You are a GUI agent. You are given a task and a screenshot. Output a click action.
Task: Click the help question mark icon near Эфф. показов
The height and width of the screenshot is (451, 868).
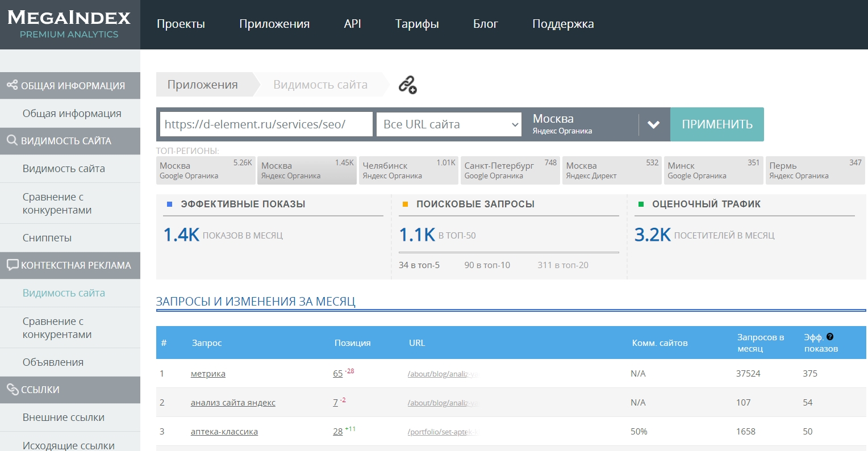click(x=830, y=337)
